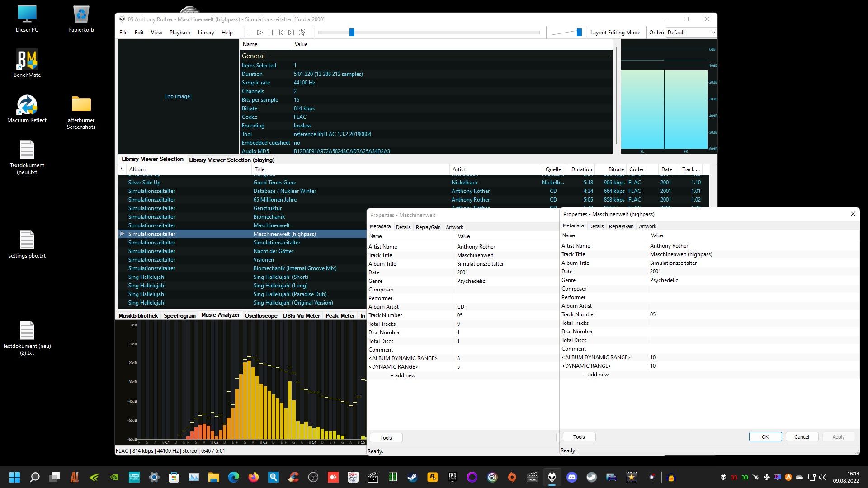Open Firefox from the taskbar
Screen dimensions: 868x488
253,477
